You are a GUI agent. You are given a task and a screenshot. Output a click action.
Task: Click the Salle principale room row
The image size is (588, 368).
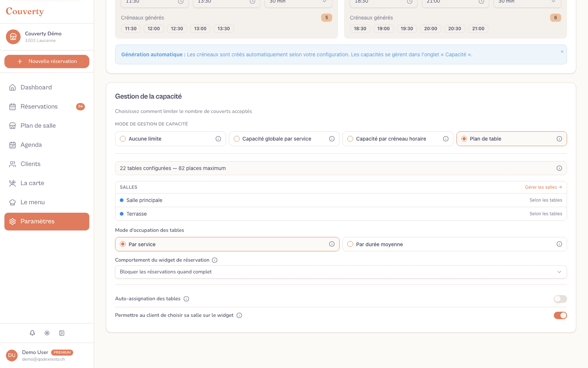341,200
